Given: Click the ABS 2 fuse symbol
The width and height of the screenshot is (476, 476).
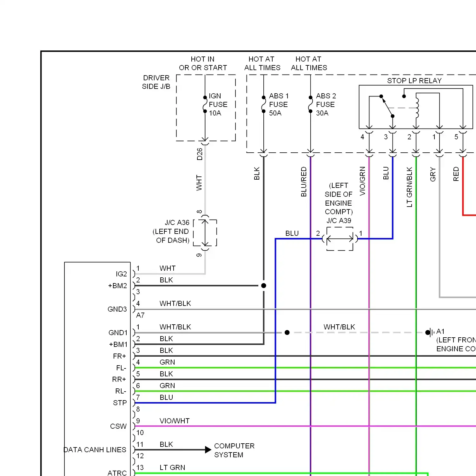Looking at the screenshot, I should [311, 104].
